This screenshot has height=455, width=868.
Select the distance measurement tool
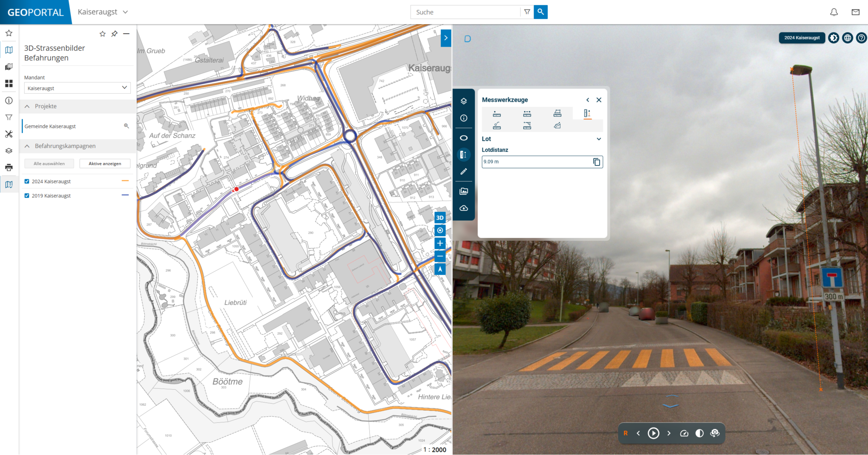[526, 113]
